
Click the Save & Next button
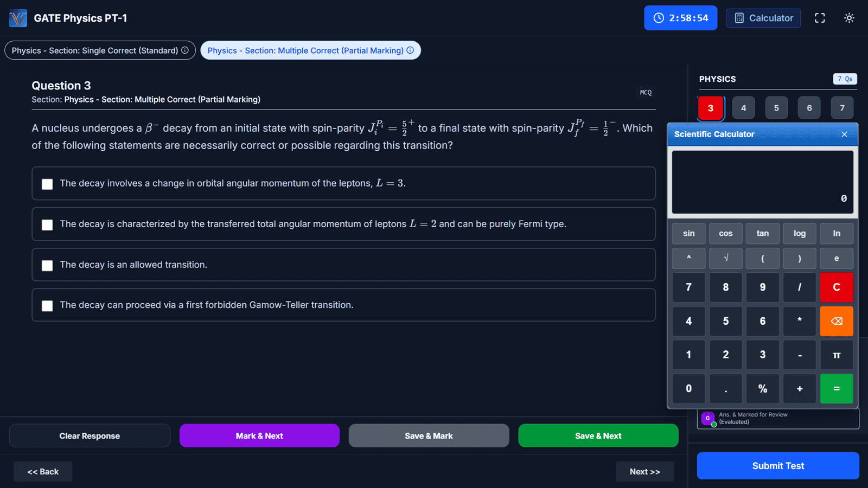598,436
